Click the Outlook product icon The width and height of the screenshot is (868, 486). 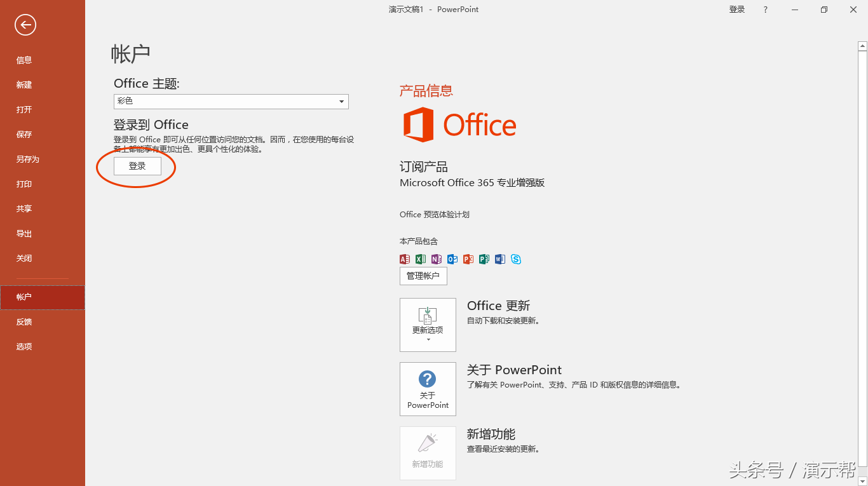click(452, 259)
